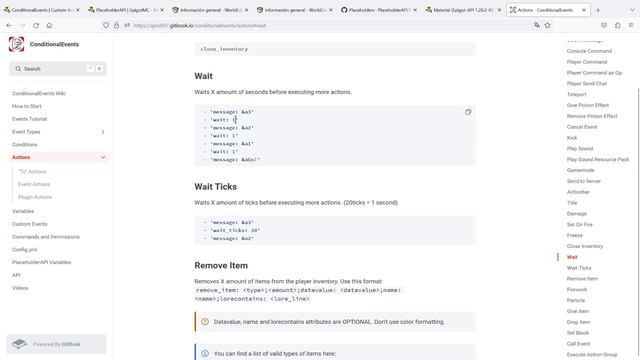The height and width of the screenshot is (360, 640).
Task: Switch to first Información general WorldEdit tab
Action: (210, 10)
